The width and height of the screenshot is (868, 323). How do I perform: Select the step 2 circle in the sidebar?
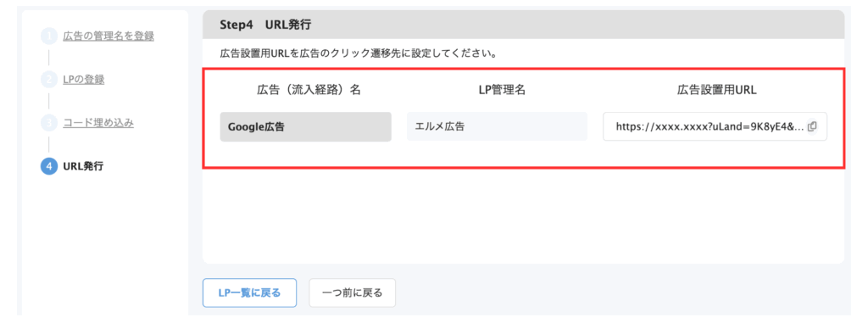tap(48, 80)
